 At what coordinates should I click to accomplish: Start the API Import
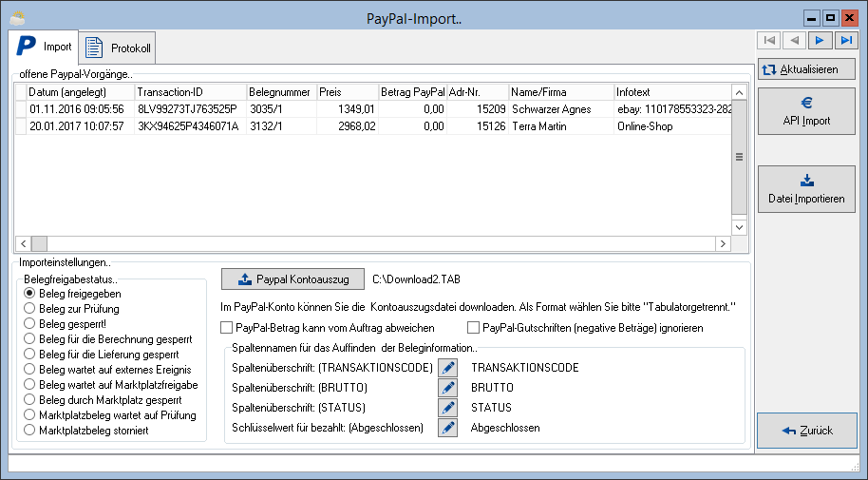pos(806,111)
